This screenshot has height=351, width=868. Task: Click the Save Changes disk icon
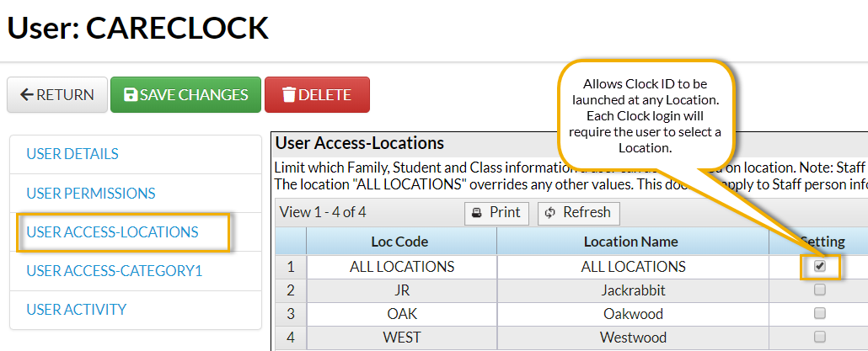click(131, 95)
